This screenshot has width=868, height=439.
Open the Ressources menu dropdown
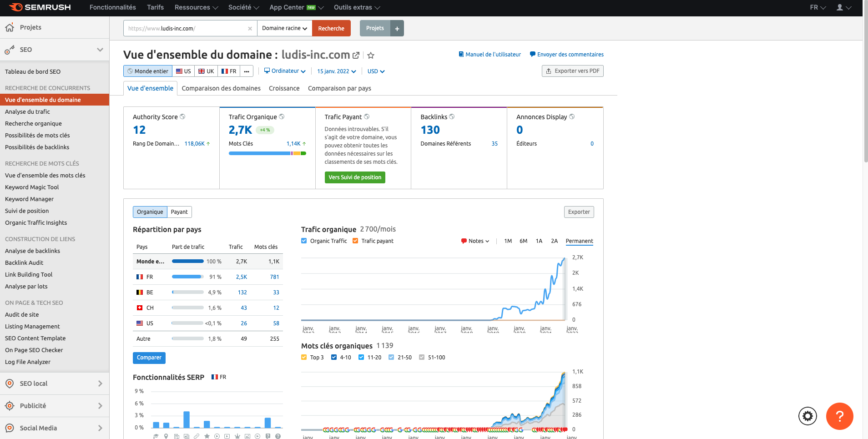coord(197,7)
